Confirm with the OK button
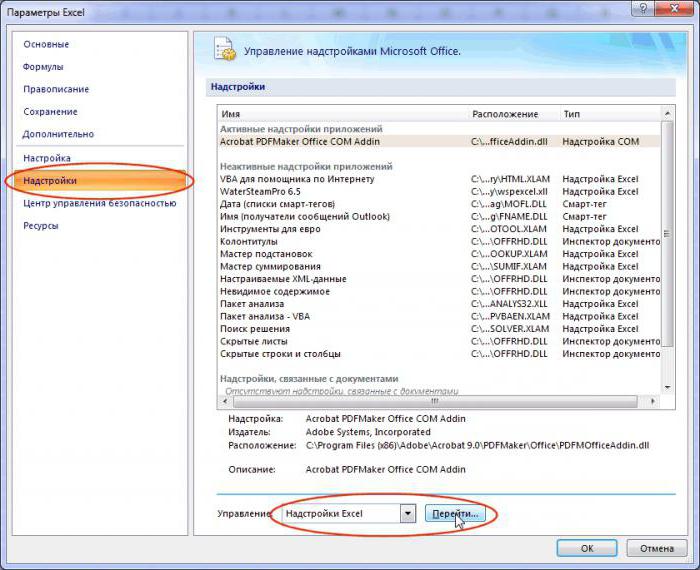 tap(587, 548)
